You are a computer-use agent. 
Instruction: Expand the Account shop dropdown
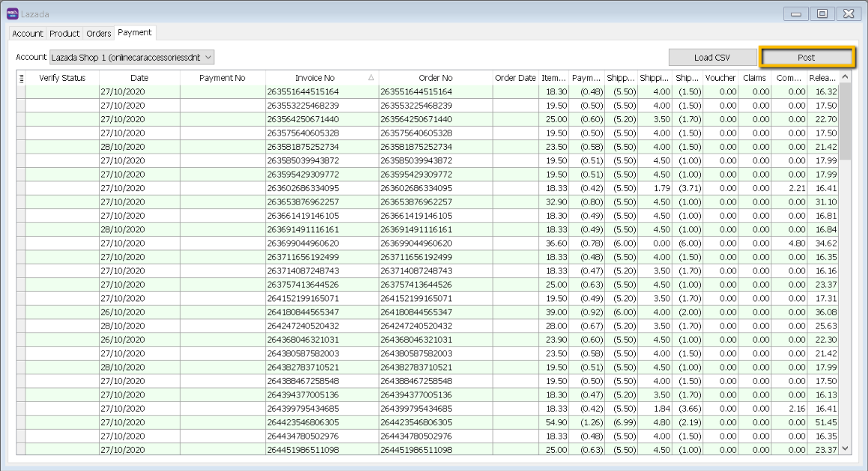click(208, 57)
